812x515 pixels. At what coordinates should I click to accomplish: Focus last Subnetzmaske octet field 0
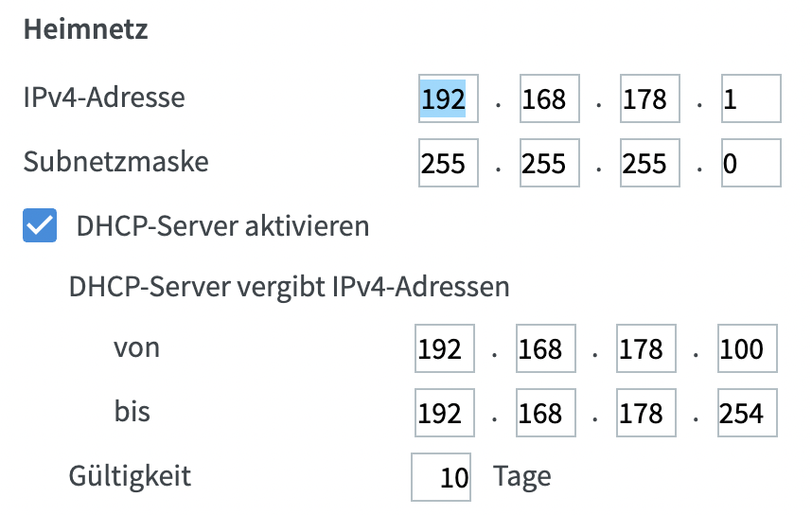point(750,163)
